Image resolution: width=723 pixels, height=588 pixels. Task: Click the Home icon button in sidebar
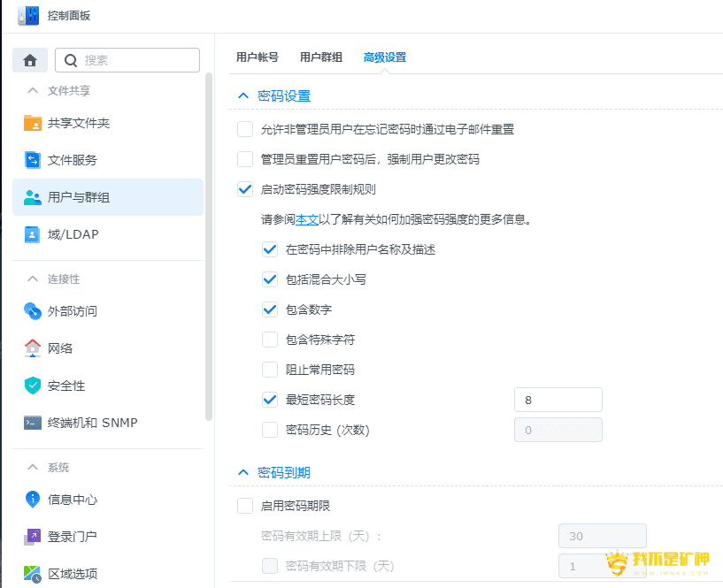tap(30, 60)
